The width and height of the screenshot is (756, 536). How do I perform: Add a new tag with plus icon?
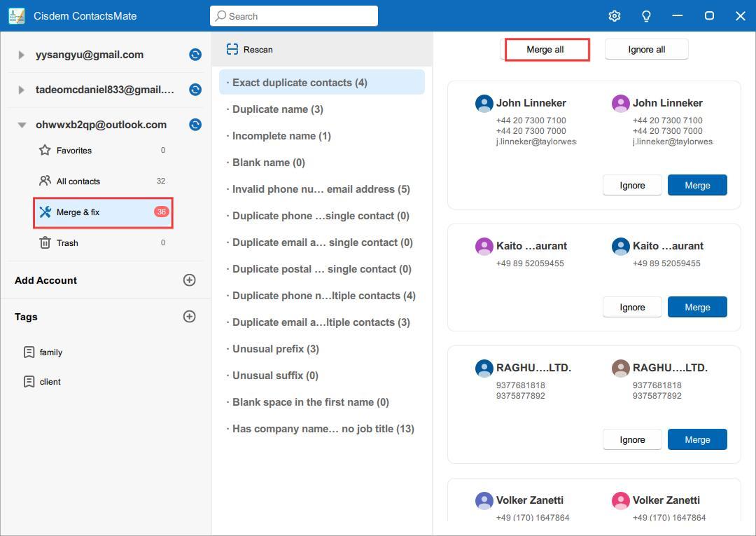pos(189,317)
